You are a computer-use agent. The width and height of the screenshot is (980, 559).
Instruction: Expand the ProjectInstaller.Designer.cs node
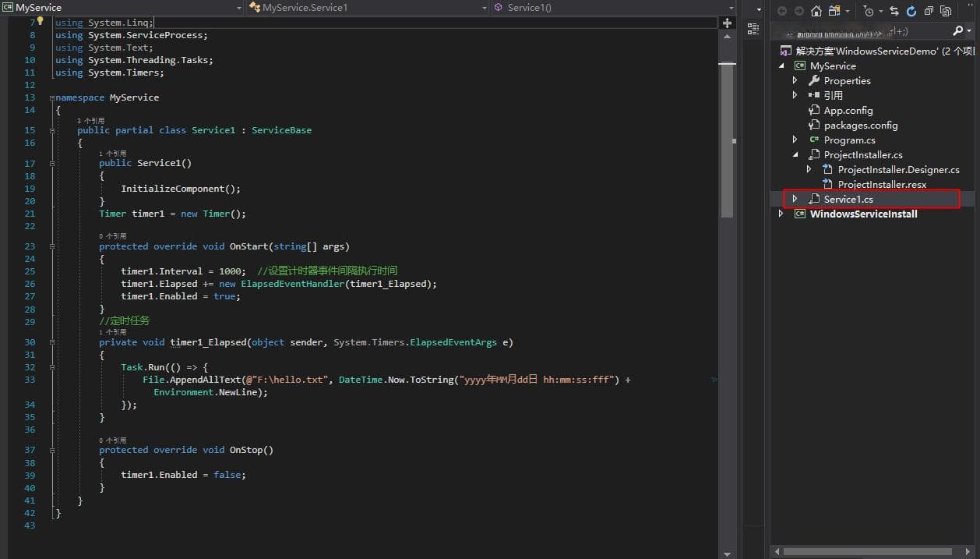(809, 169)
